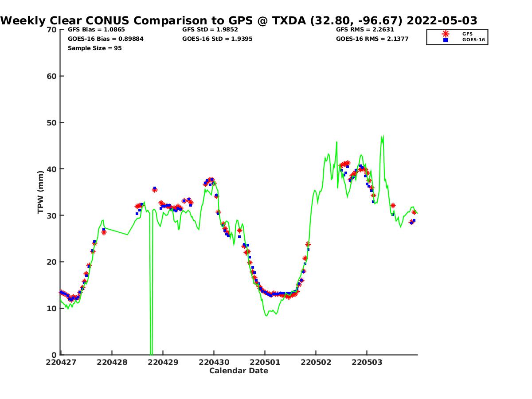Select the GOES-16 RMS = 2.1377 statistic
532x399 pixels.
[x=372, y=39]
